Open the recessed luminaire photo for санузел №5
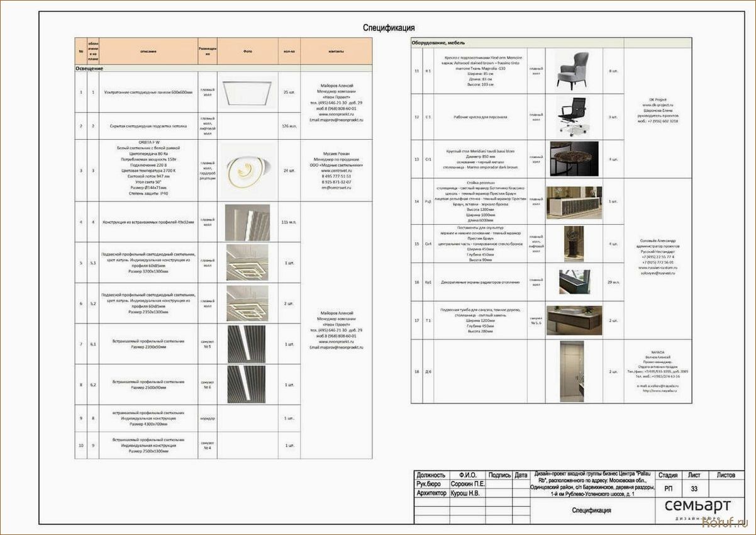The height and width of the screenshot is (535, 756). point(246,344)
